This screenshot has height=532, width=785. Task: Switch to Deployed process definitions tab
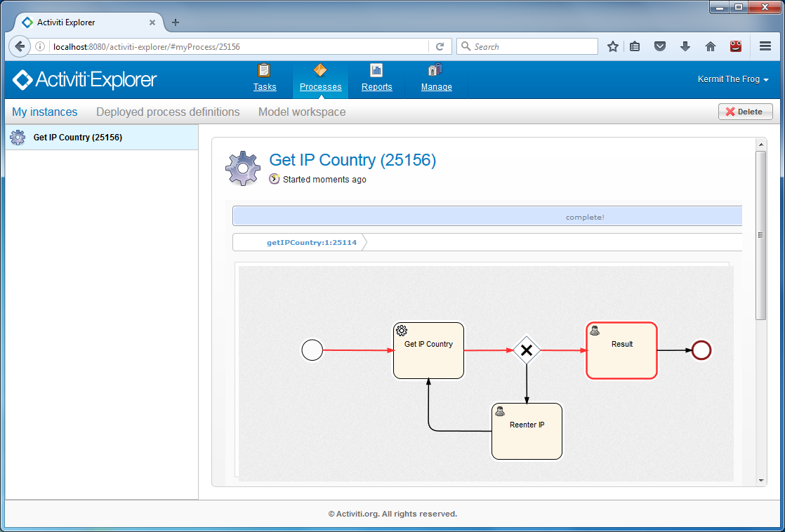pyautogui.click(x=168, y=112)
